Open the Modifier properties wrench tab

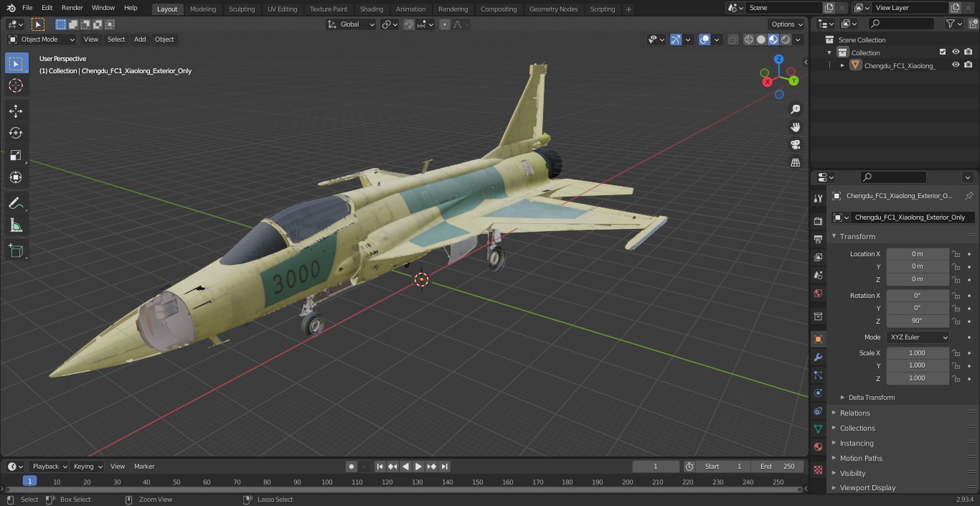pos(818,357)
